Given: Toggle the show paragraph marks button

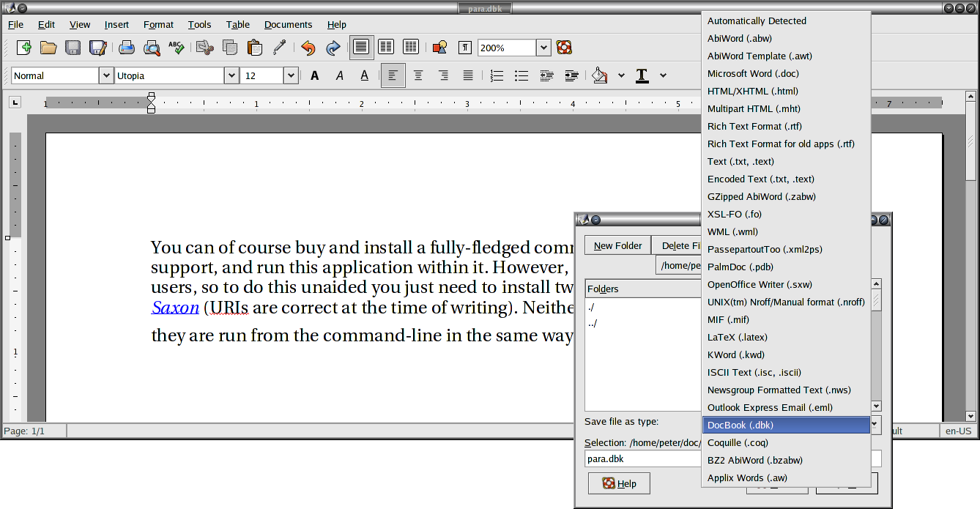Looking at the screenshot, I should 464,48.
